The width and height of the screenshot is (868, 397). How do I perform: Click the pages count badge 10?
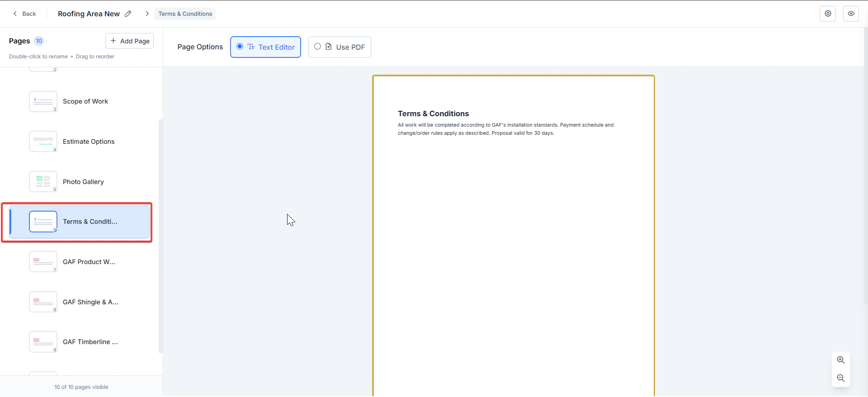[x=39, y=41]
